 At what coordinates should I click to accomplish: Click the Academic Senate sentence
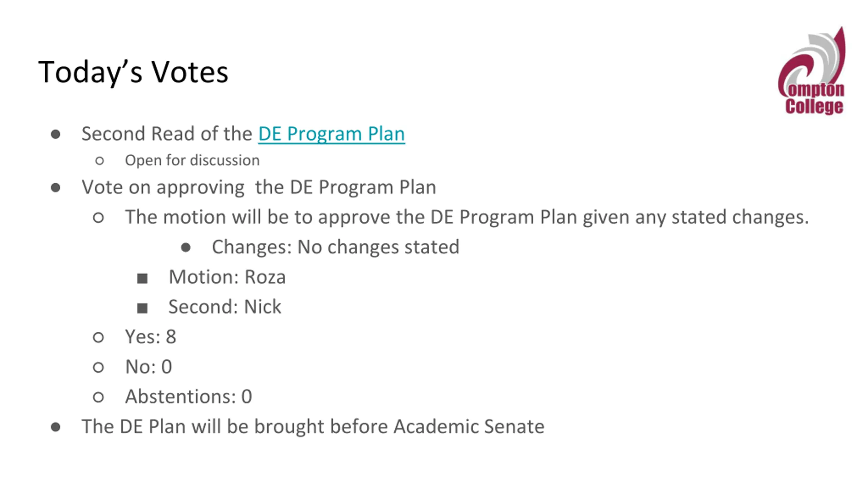313,426
